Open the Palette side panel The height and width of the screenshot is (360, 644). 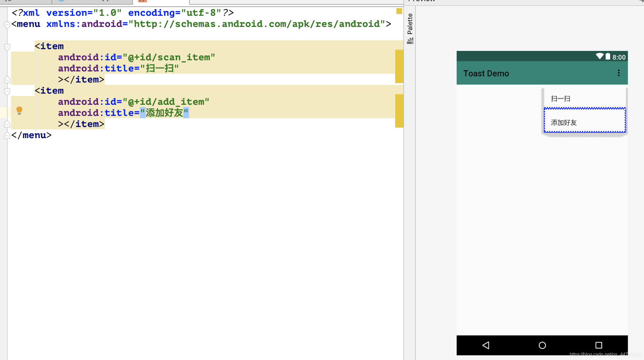pos(410,28)
